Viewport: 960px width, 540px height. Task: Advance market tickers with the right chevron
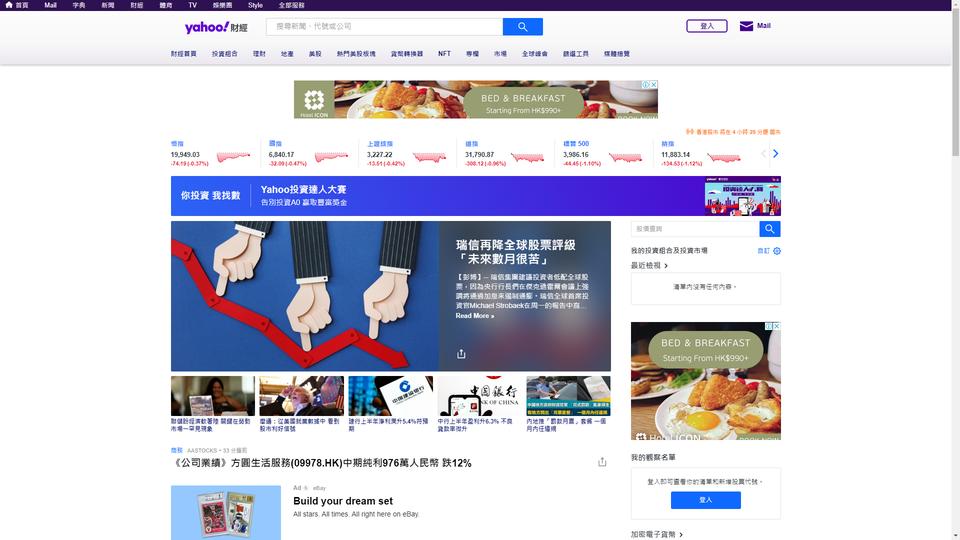[x=775, y=154]
